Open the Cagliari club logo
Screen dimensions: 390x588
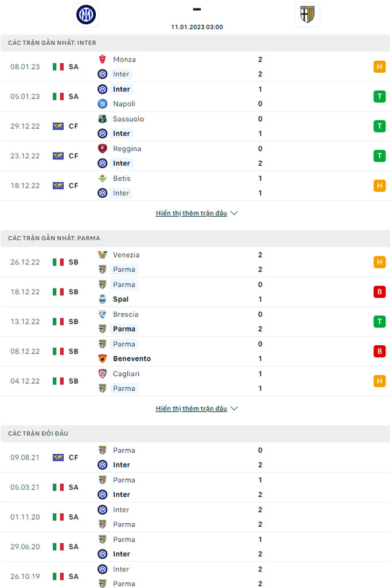click(102, 373)
